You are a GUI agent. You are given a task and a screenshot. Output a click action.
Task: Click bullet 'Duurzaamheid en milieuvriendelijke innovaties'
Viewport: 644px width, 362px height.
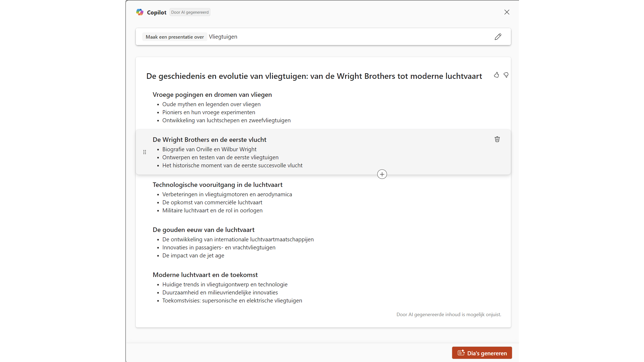click(220, 293)
